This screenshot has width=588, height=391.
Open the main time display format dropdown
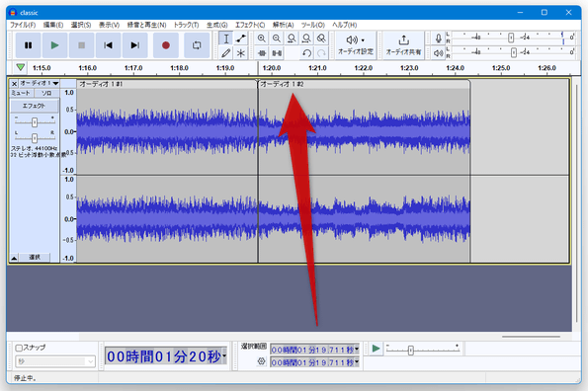tap(224, 355)
